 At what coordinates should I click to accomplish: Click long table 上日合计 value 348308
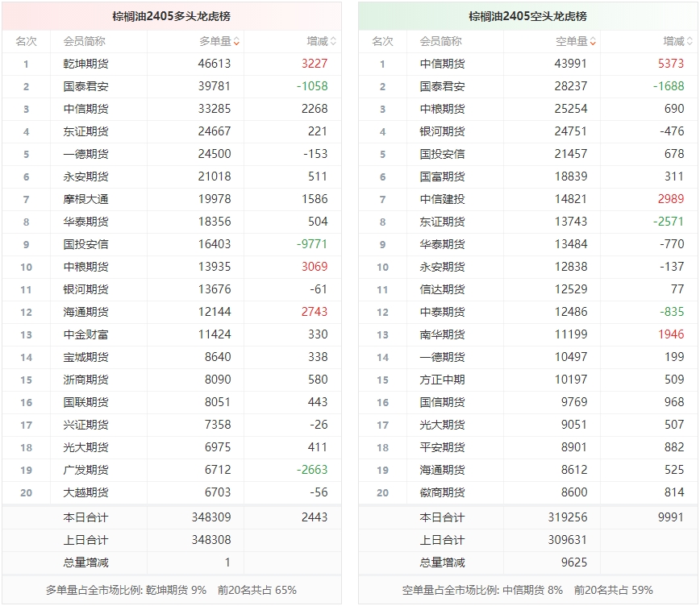click(x=211, y=540)
